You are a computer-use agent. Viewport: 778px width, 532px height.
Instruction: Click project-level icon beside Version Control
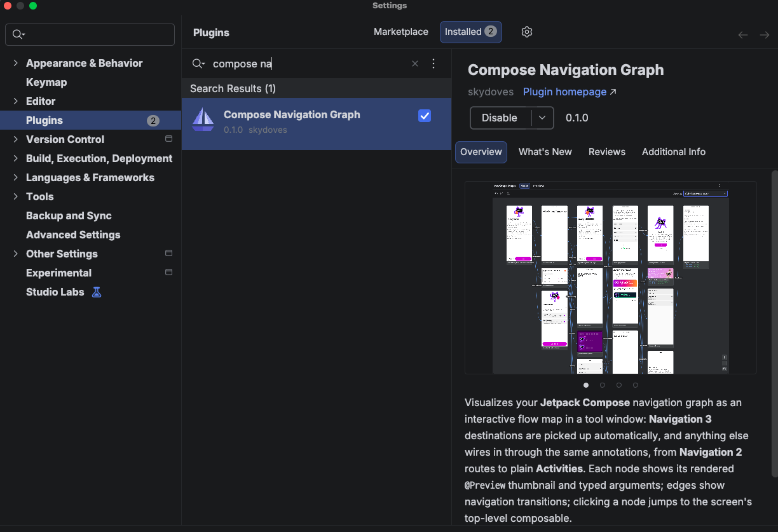168,139
